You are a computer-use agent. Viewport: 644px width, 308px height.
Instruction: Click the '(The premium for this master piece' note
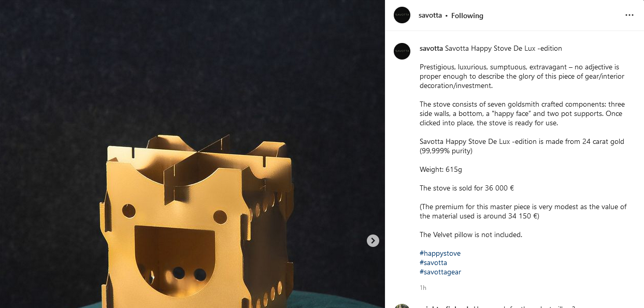[x=523, y=211]
